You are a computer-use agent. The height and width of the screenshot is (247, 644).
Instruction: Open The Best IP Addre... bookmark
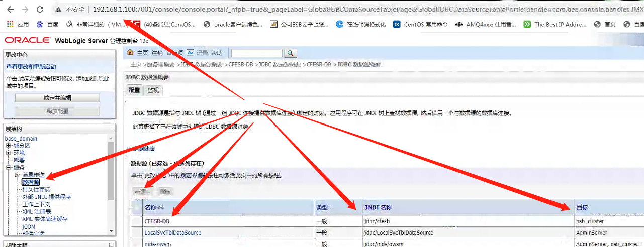point(555,24)
